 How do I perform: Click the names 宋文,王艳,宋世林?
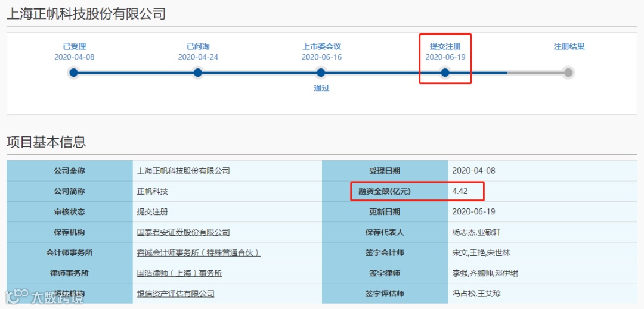[481, 253]
